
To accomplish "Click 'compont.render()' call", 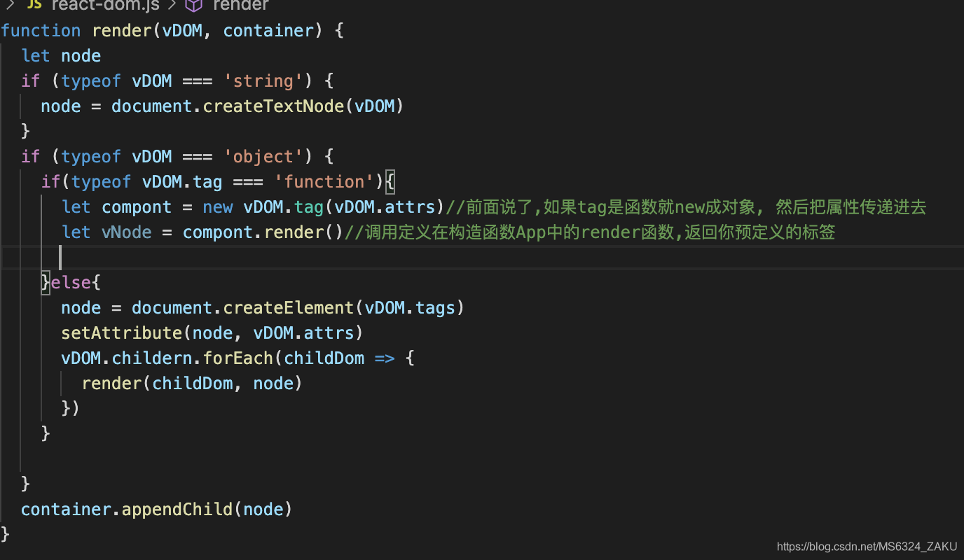I will click(x=263, y=232).
